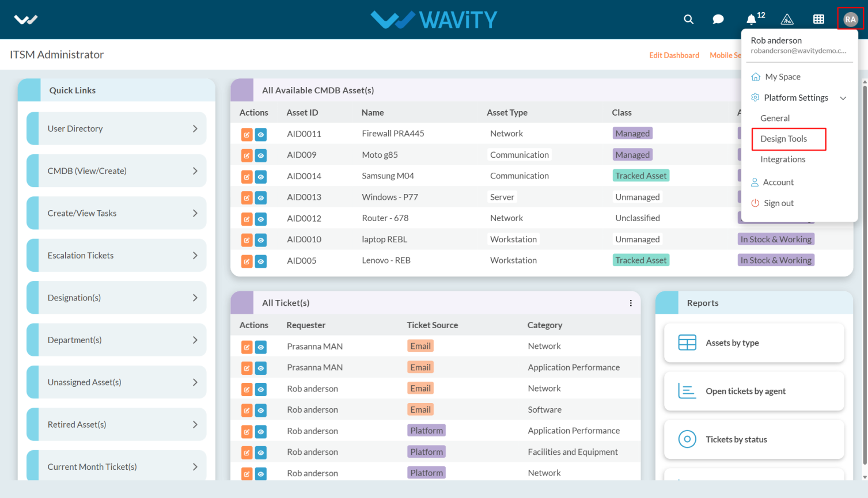Expand Unassigned Asset(s) arrow
The image size is (868, 498).
(195, 382)
